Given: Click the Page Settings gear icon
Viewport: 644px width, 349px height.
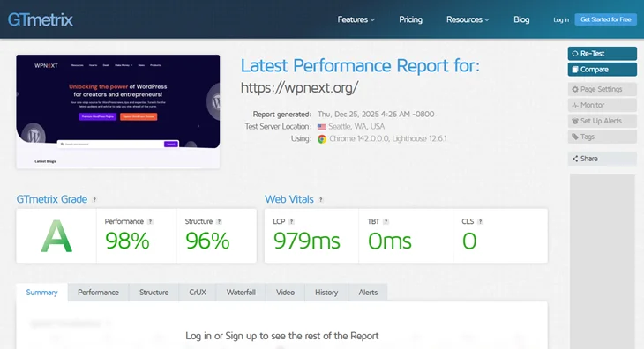Looking at the screenshot, I should (575, 89).
